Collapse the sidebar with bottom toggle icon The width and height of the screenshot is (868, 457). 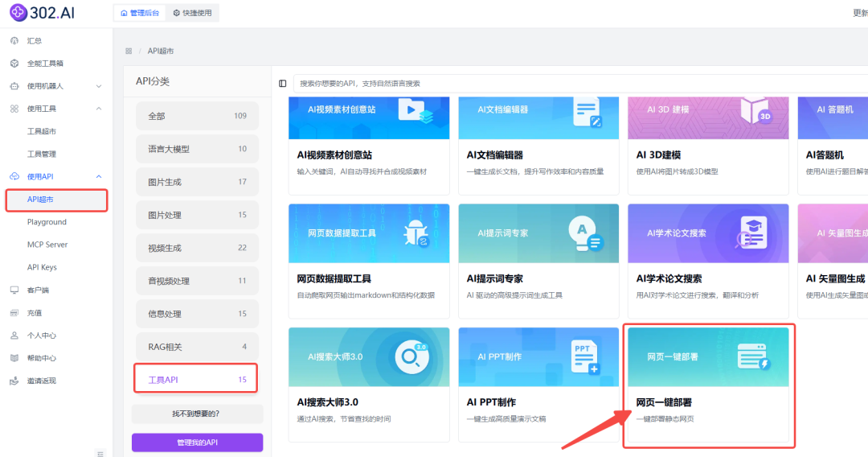click(100, 454)
